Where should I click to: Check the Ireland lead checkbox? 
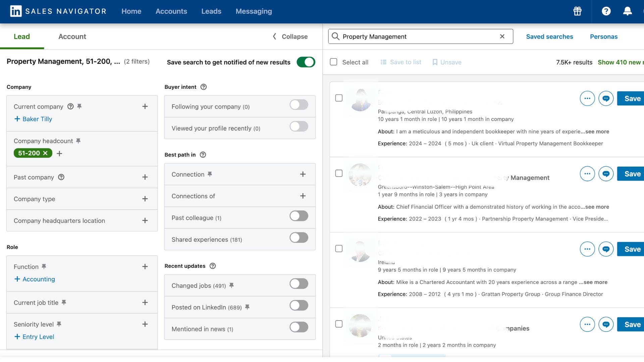coord(339,249)
